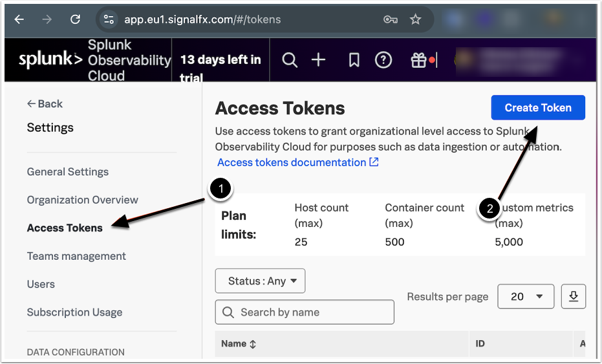Expand the Results per page dropdown
Image resolution: width=602 pixels, height=364 pixels.
tap(525, 296)
